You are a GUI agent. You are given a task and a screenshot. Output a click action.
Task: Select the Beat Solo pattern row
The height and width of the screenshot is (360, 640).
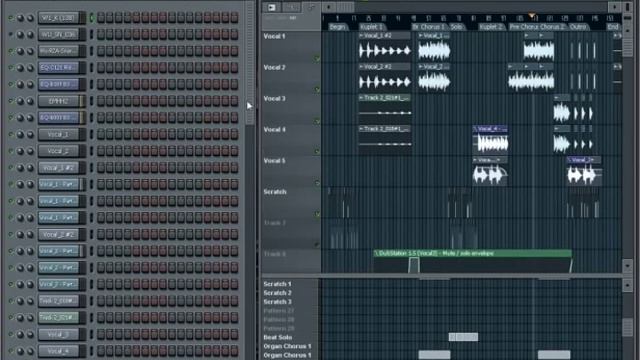[277, 338]
